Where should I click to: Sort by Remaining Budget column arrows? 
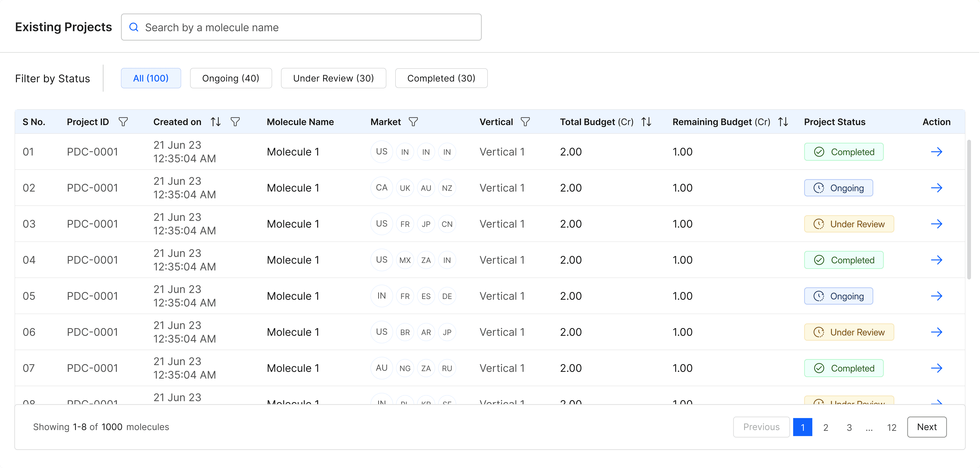point(783,122)
